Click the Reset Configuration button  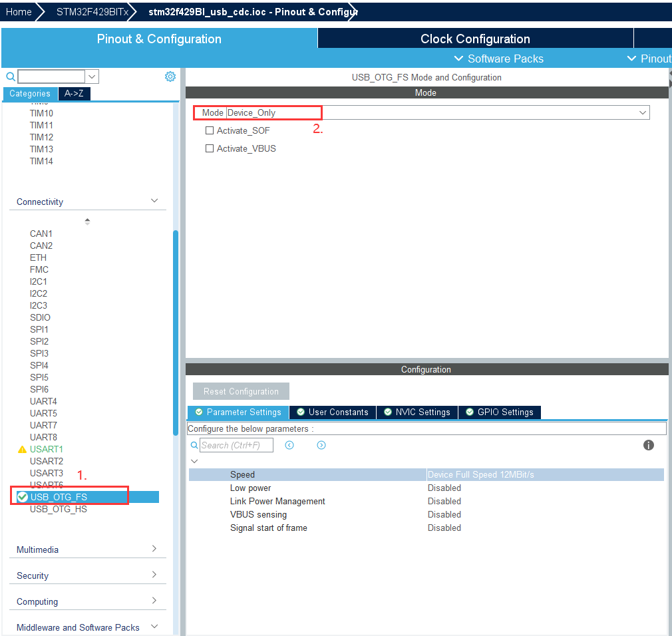[241, 391]
